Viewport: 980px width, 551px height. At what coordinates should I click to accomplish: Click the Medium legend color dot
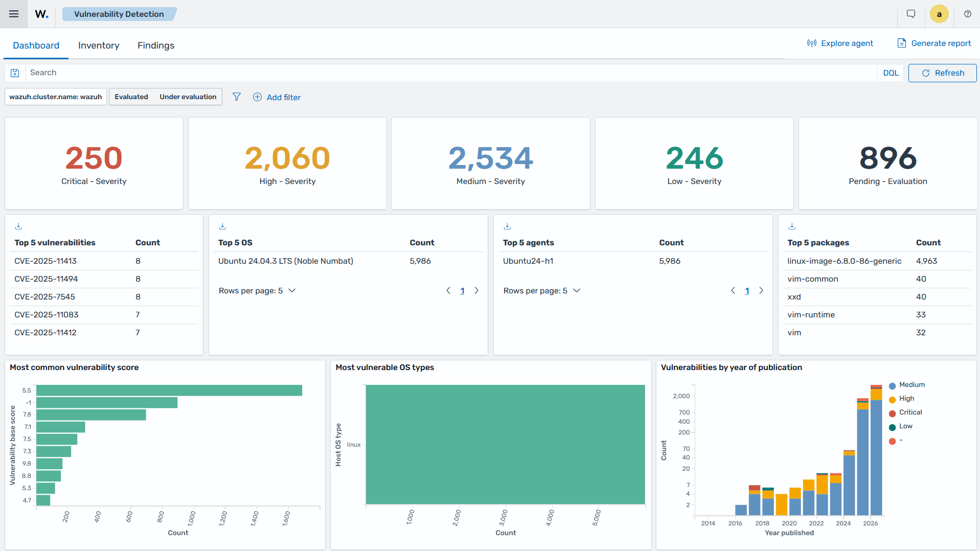pyautogui.click(x=893, y=386)
